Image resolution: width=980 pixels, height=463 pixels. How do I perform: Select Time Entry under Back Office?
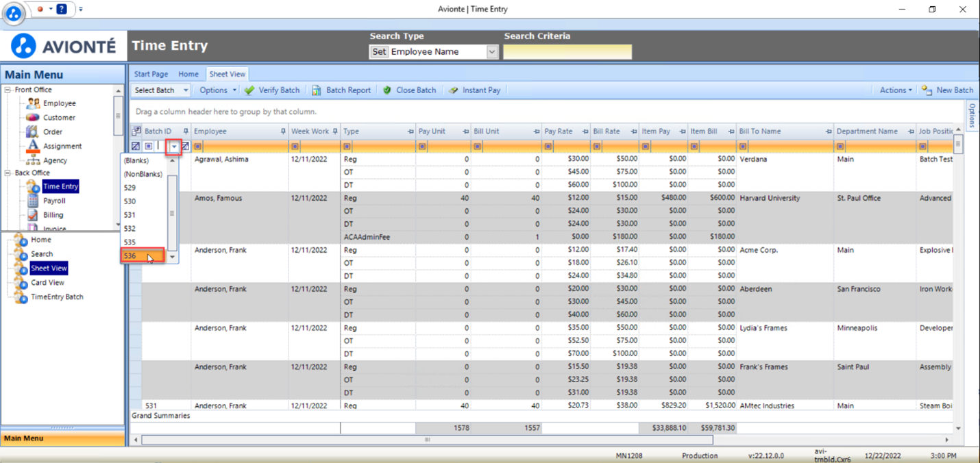(x=60, y=186)
